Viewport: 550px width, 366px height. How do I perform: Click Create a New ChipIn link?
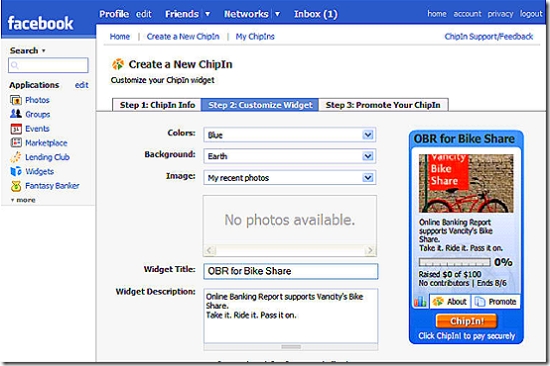point(183,36)
